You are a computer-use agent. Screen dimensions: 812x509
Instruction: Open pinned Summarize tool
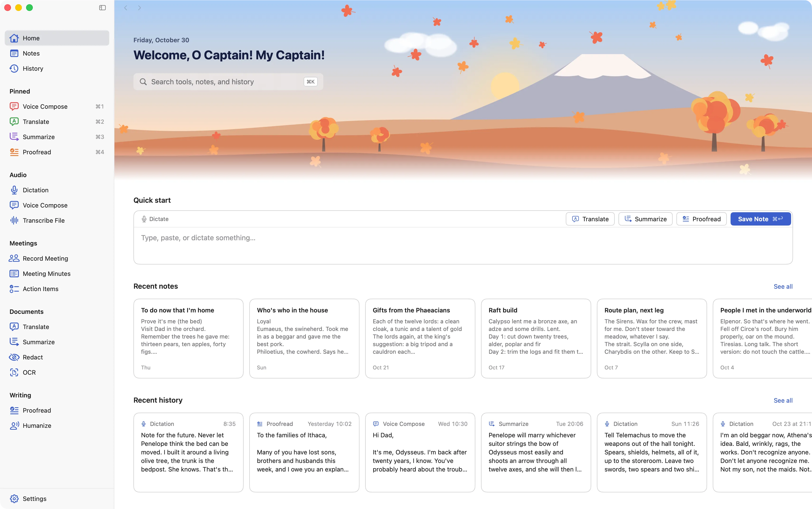point(57,137)
